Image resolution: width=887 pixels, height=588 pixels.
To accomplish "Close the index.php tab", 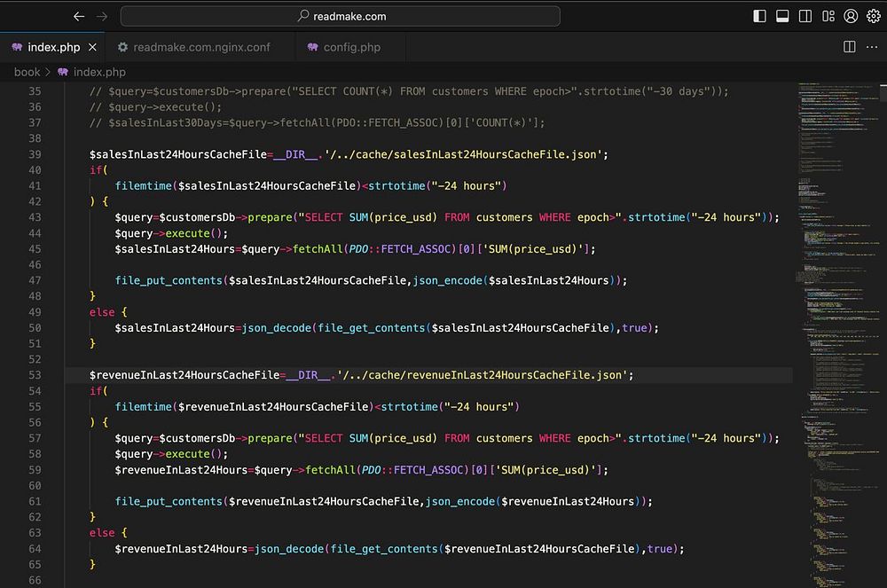I will [x=92, y=47].
